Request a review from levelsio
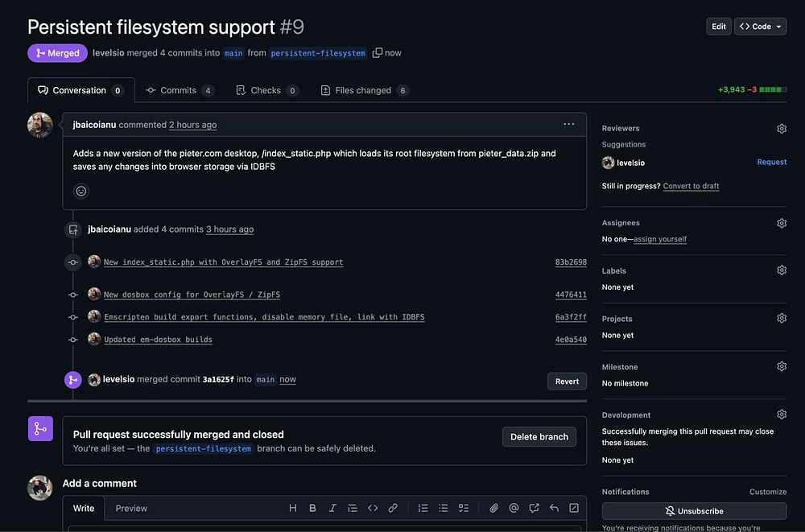Screen dimensions: 805x532 point(772,162)
